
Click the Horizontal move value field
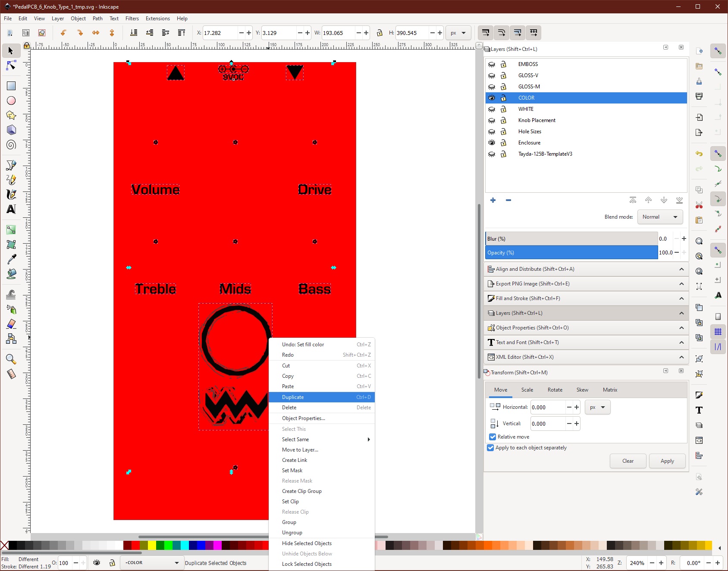tap(548, 407)
